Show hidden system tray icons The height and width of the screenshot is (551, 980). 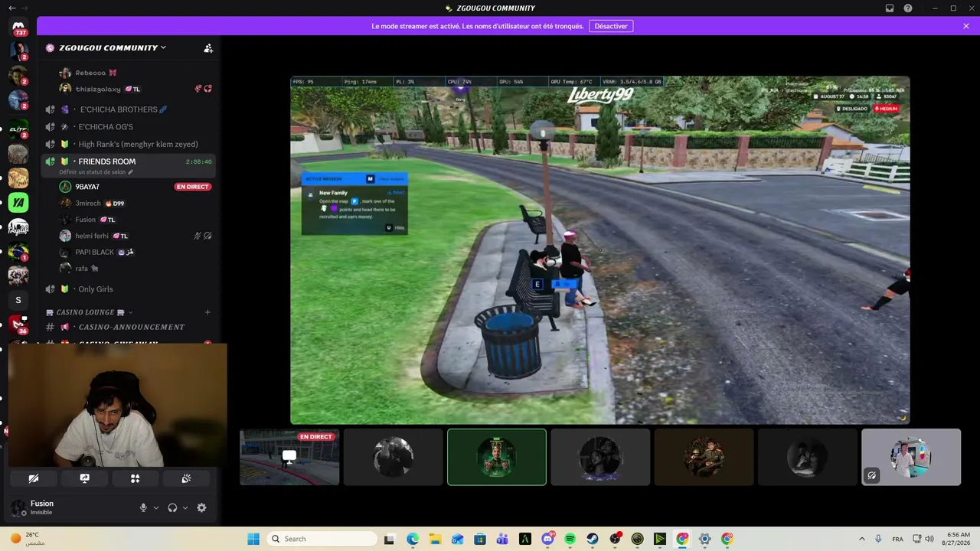point(861,539)
